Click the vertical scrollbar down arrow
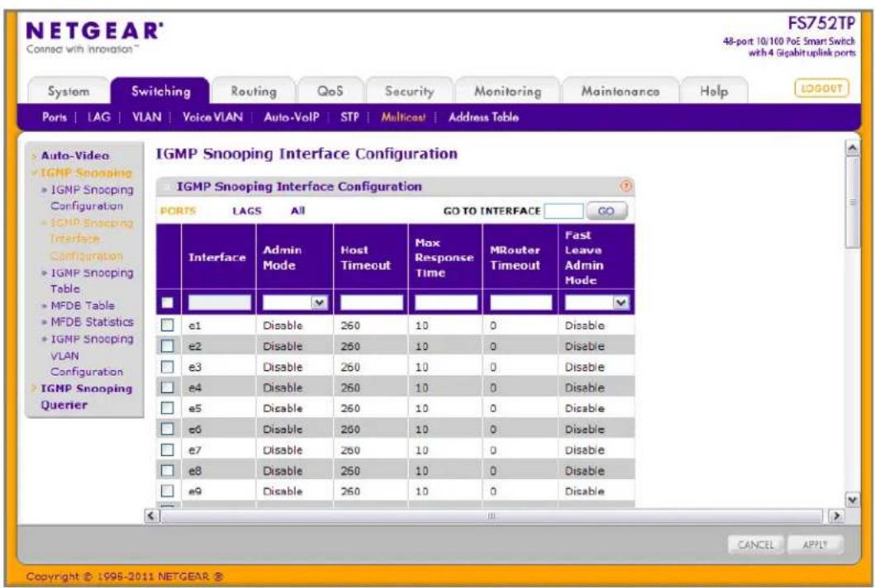875x588 pixels. (853, 500)
